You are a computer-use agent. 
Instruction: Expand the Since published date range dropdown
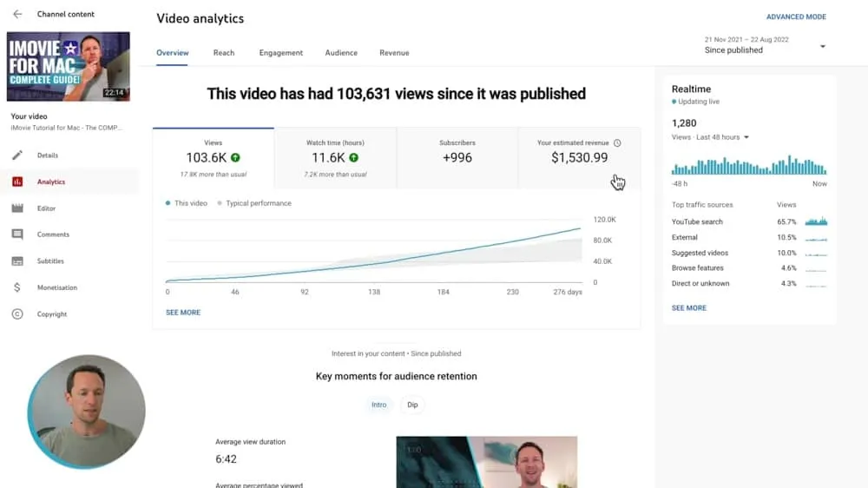pyautogui.click(x=822, y=47)
